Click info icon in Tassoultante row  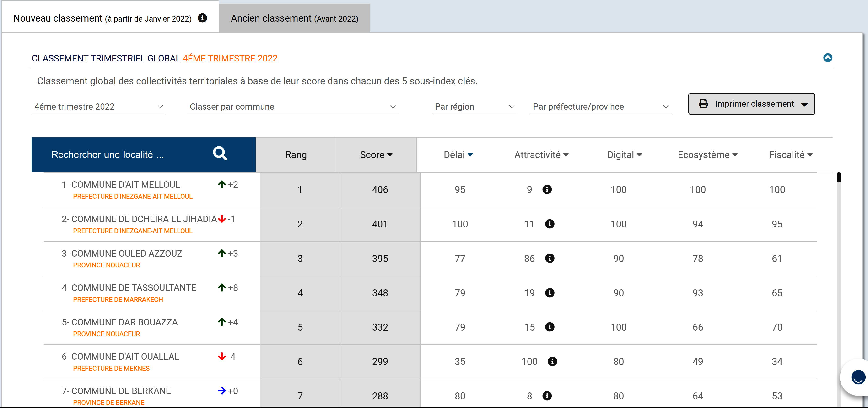(x=550, y=293)
